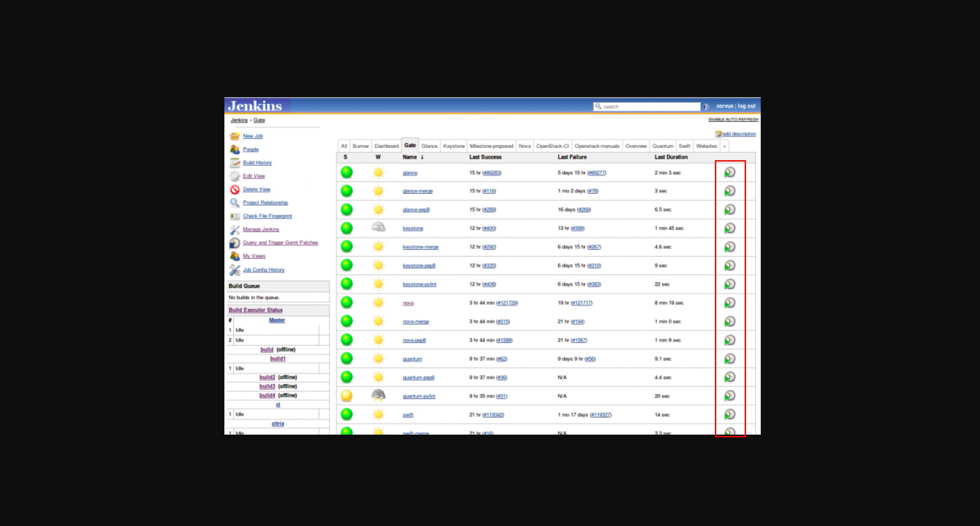The image size is (980, 526).
Task: Sort jobs by Last Failure column
Action: coord(572,157)
